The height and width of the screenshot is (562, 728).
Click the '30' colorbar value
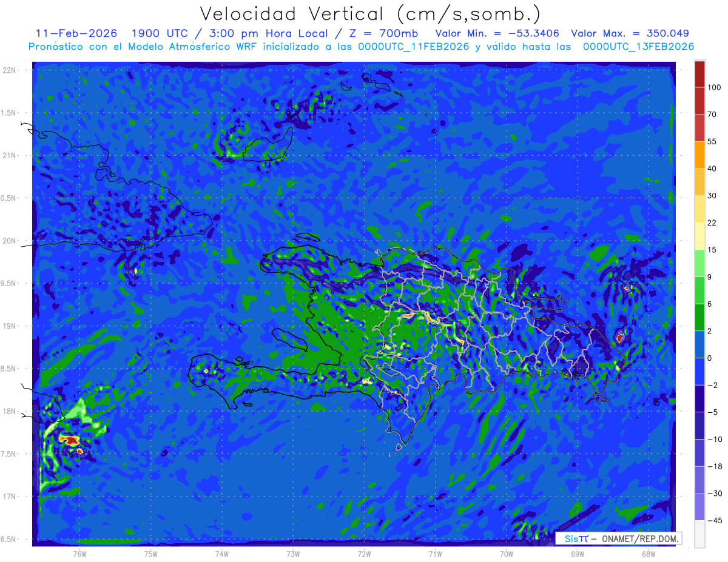[712, 195]
